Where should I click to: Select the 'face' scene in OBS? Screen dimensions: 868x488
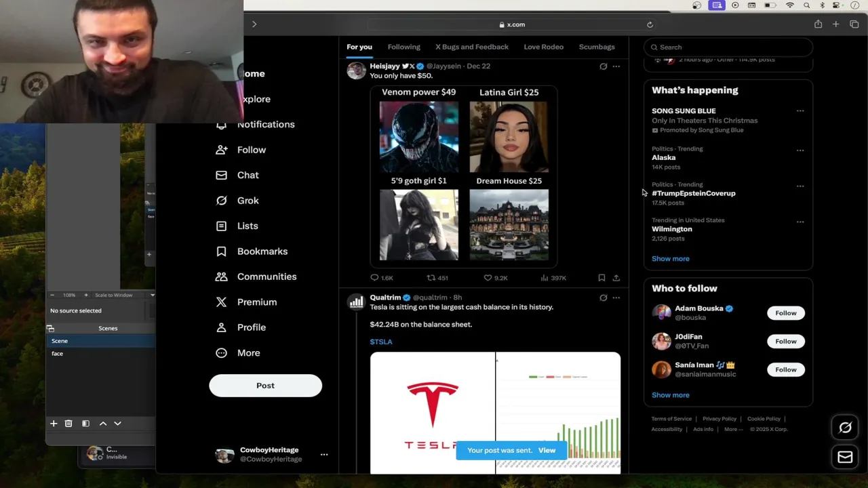click(x=101, y=354)
